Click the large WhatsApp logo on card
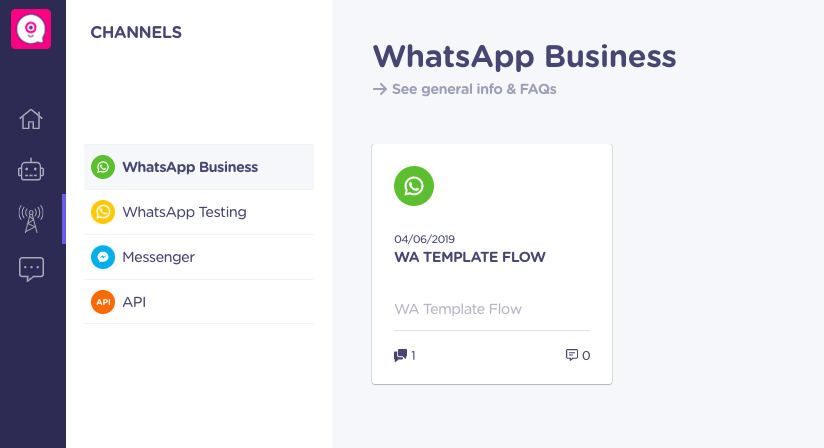The width and height of the screenshot is (824, 448). [x=414, y=186]
